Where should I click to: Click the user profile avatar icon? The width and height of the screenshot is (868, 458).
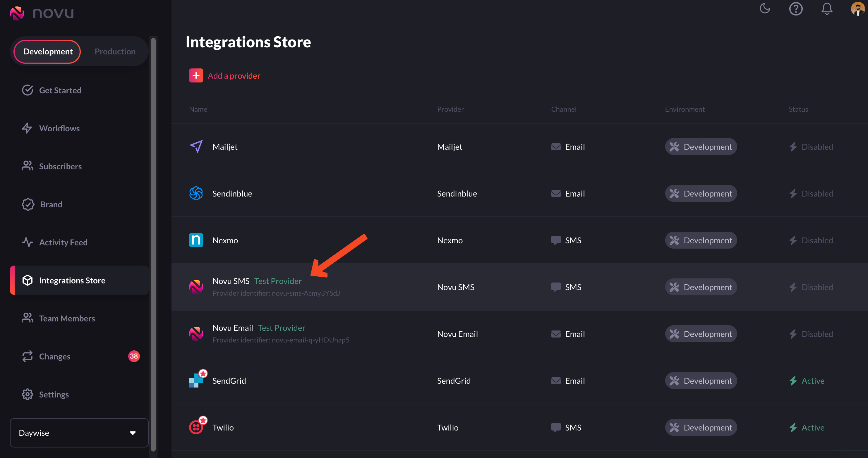[858, 9]
